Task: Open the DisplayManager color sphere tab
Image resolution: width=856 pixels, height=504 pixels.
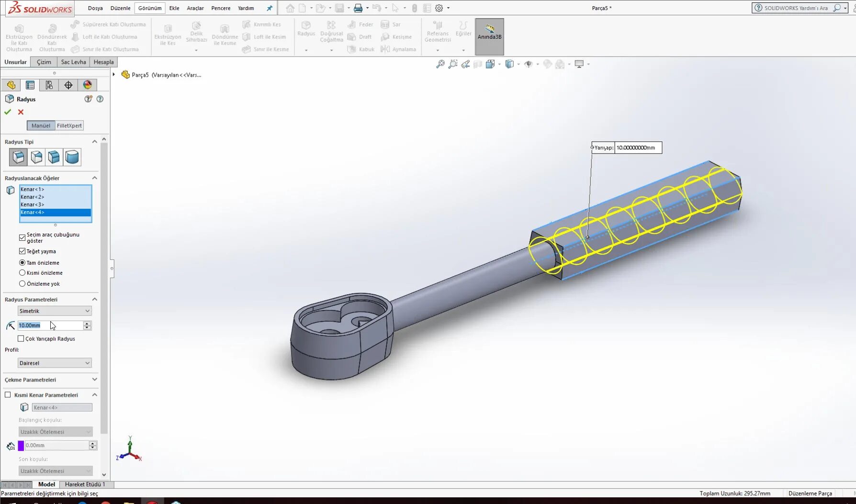Action: pyautogui.click(x=87, y=85)
